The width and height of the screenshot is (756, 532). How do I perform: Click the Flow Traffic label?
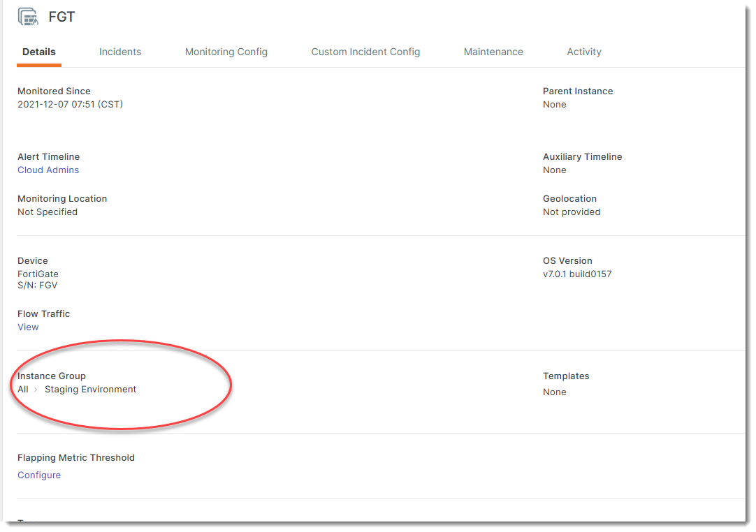44,313
